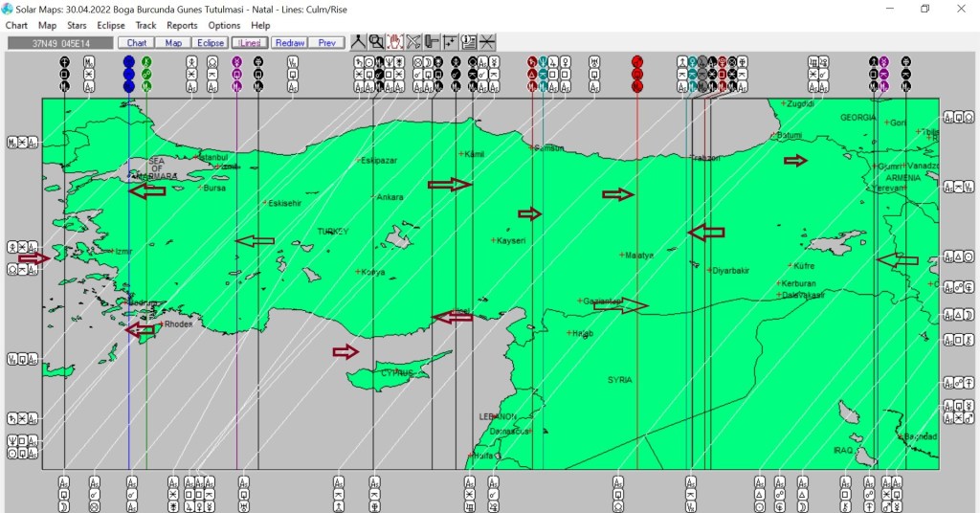Expand the Options menu

224,26
